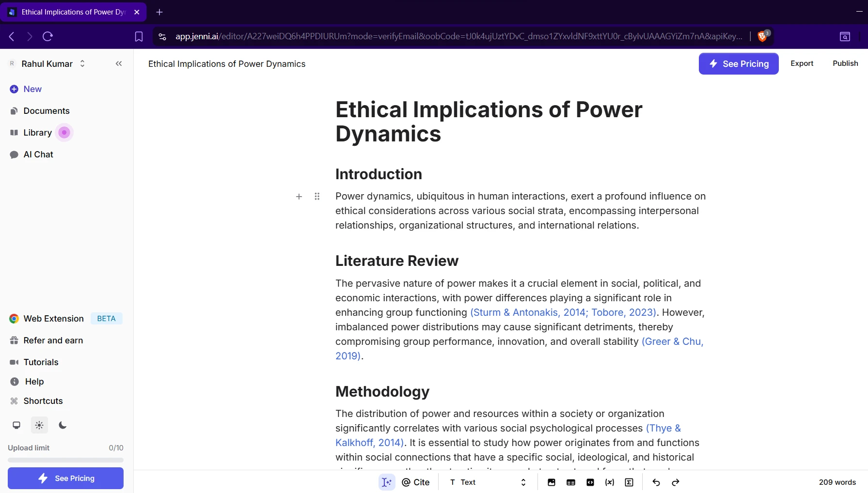
Task: Publish the document
Action: tap(845, 63)
